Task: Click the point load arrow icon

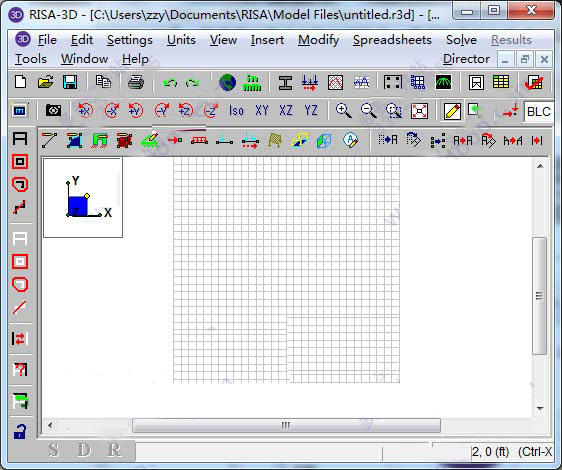Action: pyautogui.click(x=175, y=140)
